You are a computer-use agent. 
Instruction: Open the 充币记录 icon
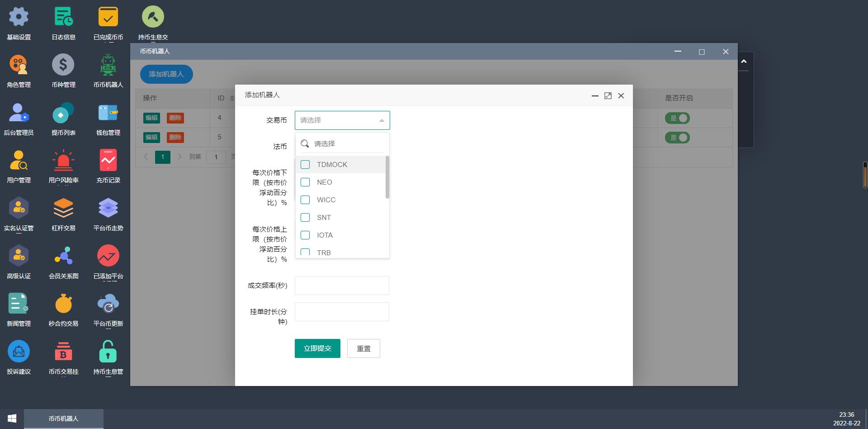tap(108, 160)
